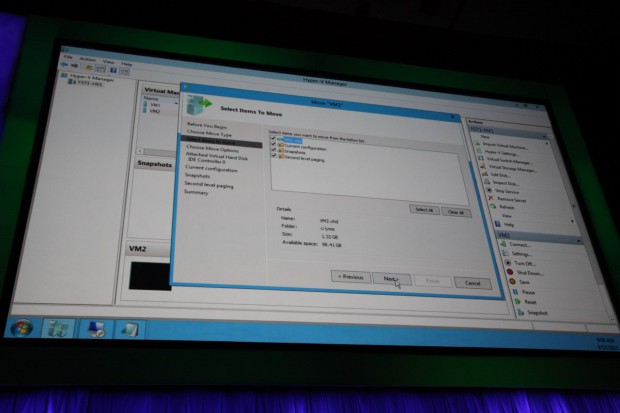This screenshot has width=620, height=413.
Task: Collapse the VM2 actions section header
Action: click(x=578, y=241)
